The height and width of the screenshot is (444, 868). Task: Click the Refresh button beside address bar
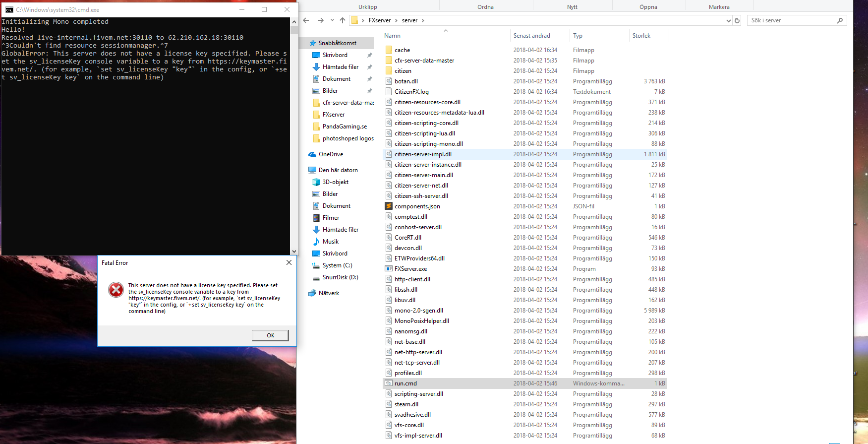(x=737, y=20)
